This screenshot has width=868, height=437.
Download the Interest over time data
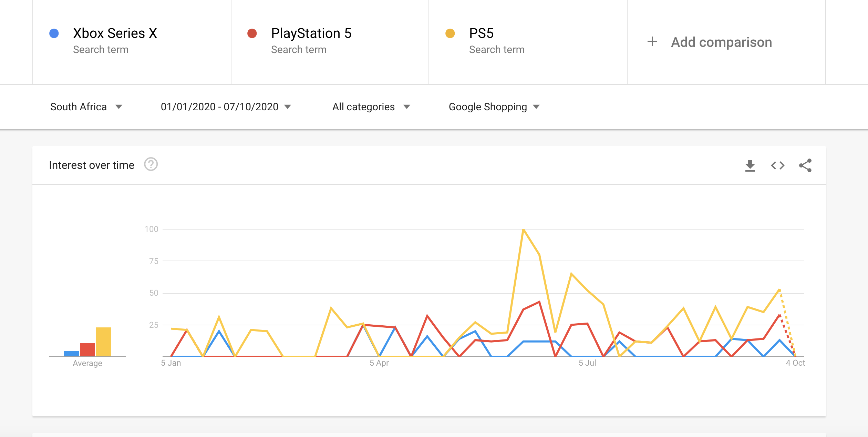tap(750, 166)
